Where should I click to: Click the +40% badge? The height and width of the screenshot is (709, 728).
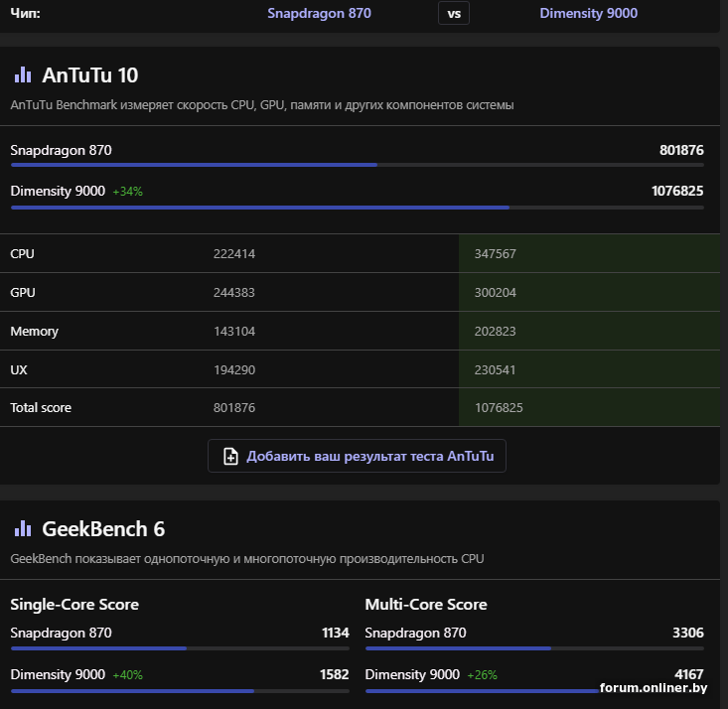[128, 674]
